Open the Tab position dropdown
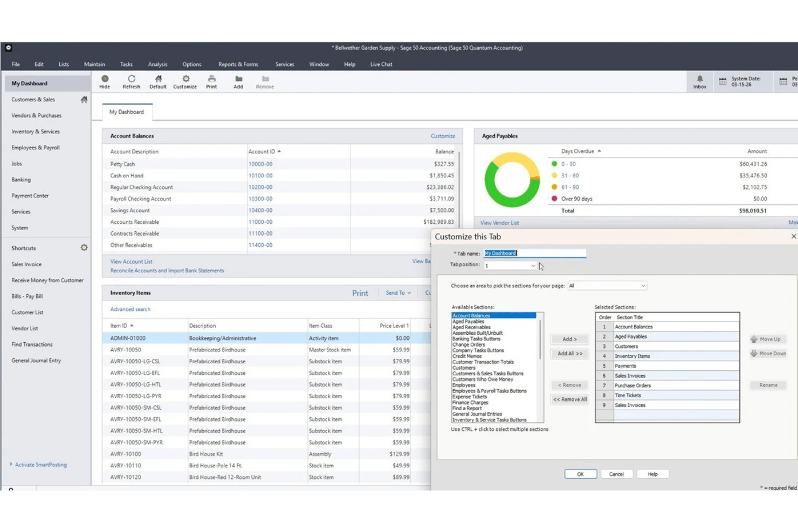Image resolution: width=798 pixels, height=532 pixels. pos(533,265)
